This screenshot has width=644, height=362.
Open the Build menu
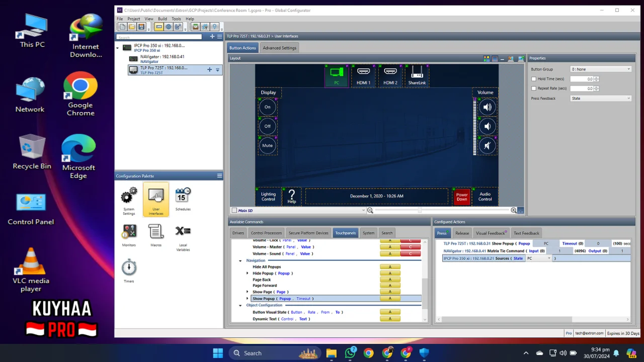tap(163, 19)
